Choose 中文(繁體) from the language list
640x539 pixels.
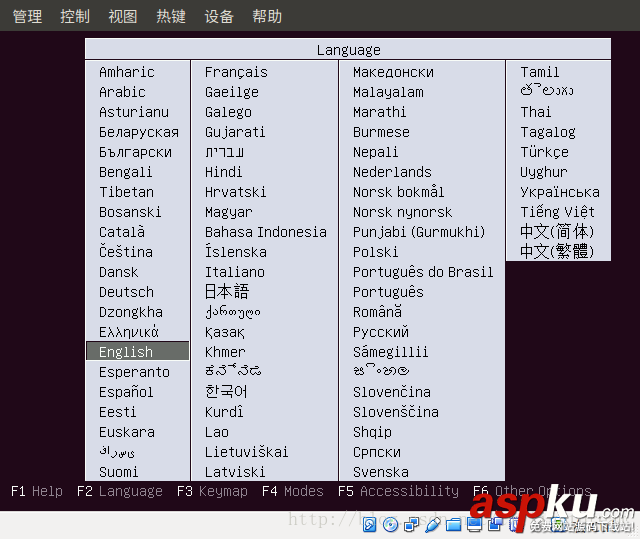click(557, 251)
